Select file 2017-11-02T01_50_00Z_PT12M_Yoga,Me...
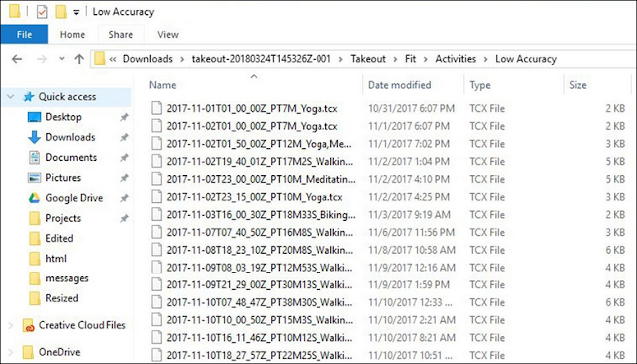 pyautogui.click(x=259, y=144)
